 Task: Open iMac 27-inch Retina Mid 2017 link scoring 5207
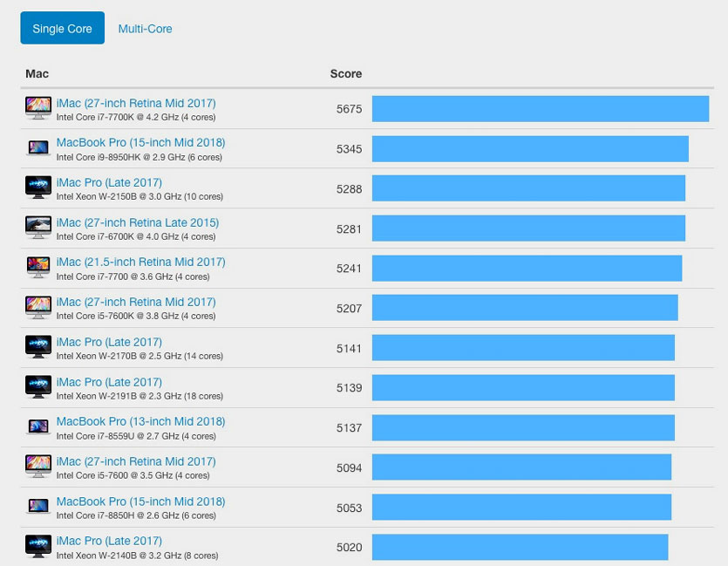click(x=136, y=302)
